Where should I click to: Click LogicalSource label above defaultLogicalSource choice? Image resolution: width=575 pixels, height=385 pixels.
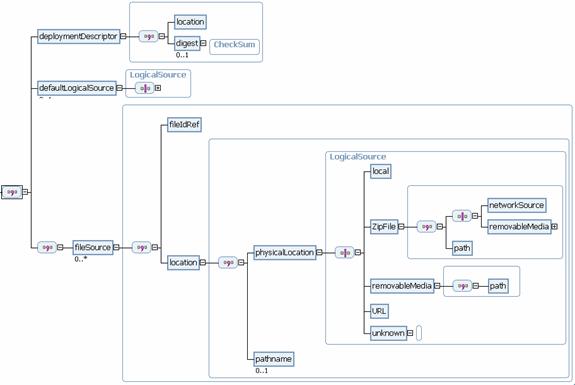[x=158, y=75]
